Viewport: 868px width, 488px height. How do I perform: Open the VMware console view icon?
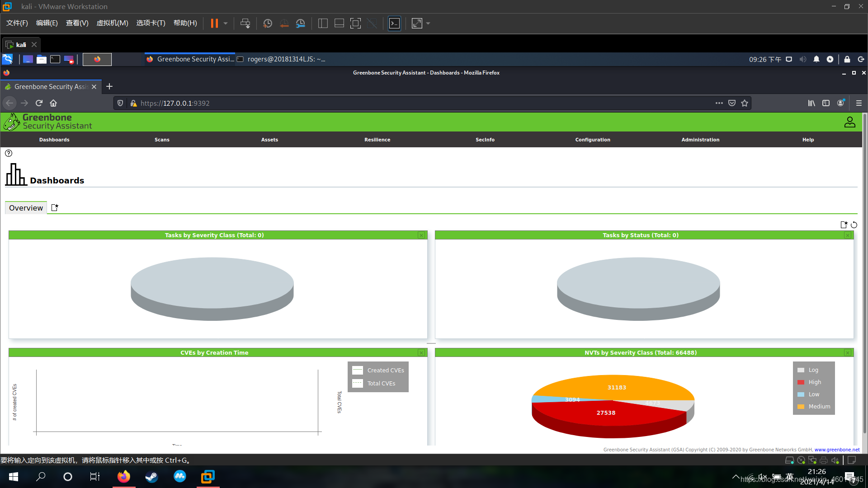pyautogui.click(x=394, y=23)
